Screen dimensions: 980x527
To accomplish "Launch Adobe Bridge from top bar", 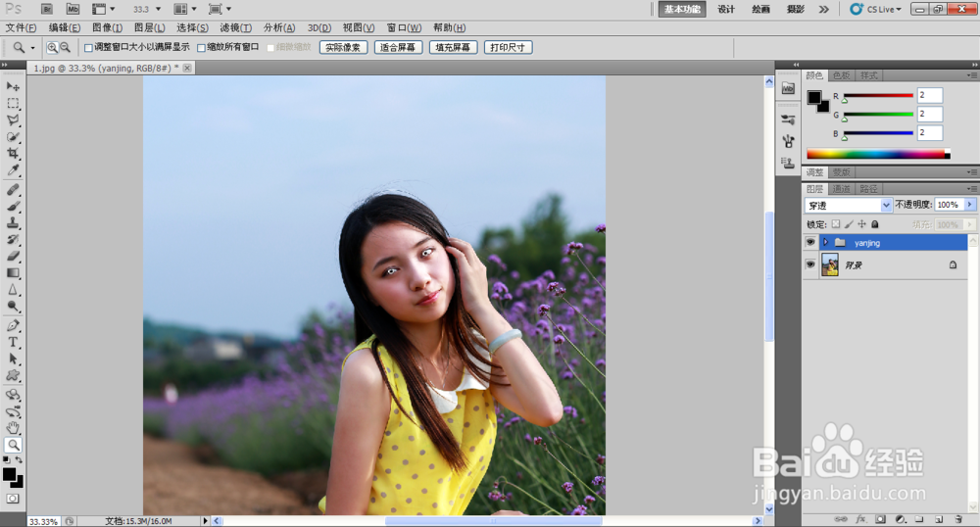I will pyautogui.click(x=47, y=9).
